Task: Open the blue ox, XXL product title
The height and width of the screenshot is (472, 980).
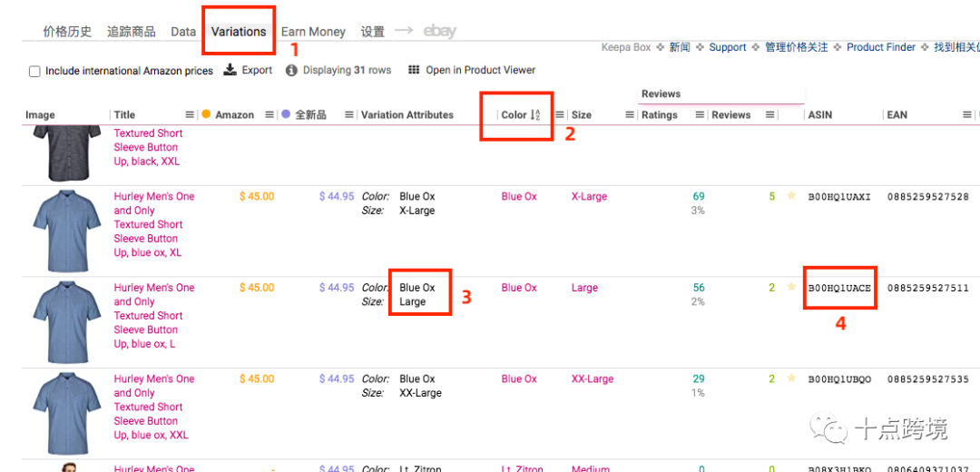Action: point(153,407)
